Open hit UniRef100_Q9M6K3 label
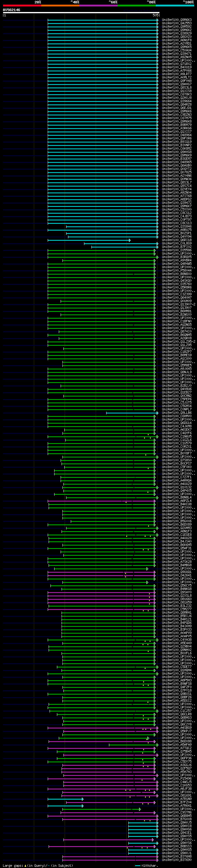Image resolution: width=197 pixels, height=868 pixels. pos(176,20)
